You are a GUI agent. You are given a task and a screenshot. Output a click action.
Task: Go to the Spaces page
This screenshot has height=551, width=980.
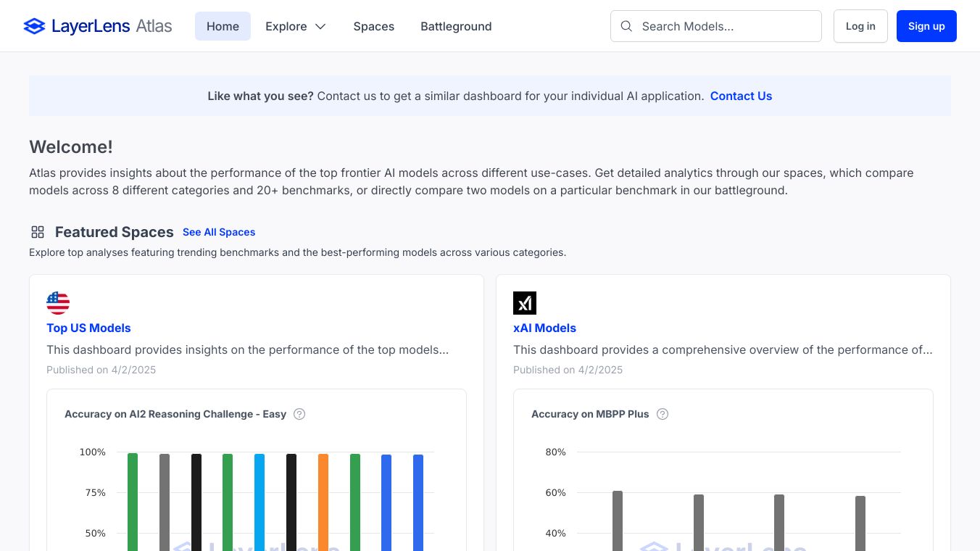point(374,27)
